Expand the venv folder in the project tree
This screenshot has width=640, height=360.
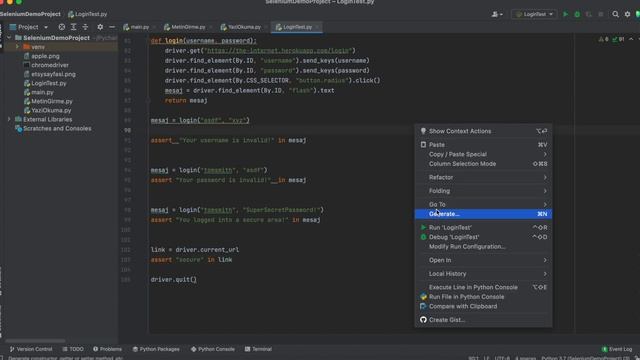[x=17, y=47]
